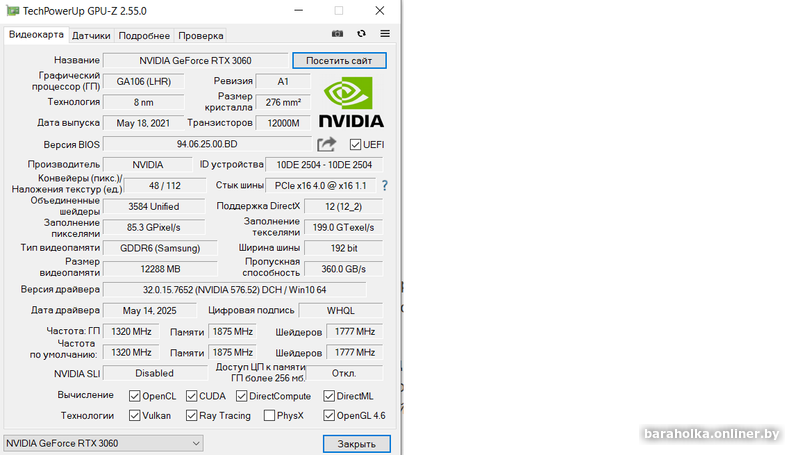
Task: Click the Название field with NVIDIA GeForce RTX 3060
Action: [x=195, y=61]
